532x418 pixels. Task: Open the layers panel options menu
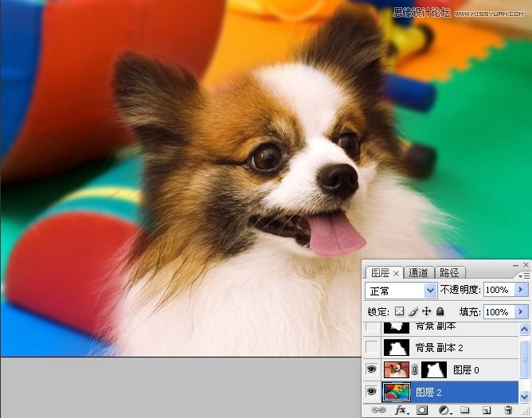point(524,275)
